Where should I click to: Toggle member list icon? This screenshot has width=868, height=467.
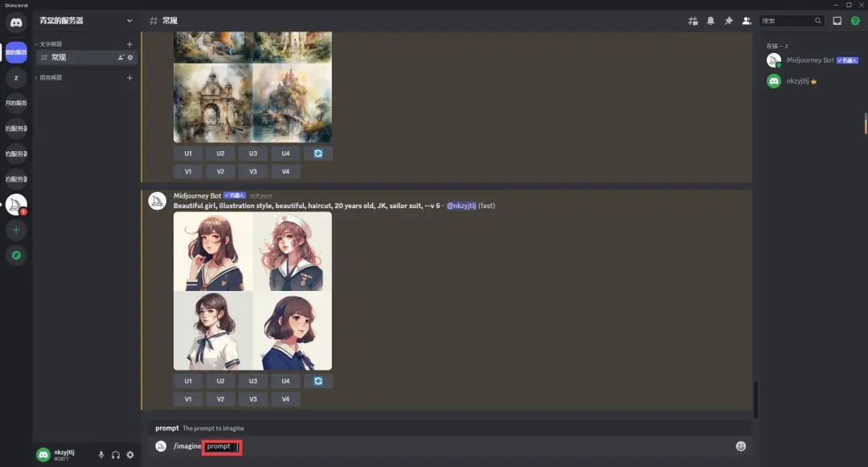[x=747, y=21]
